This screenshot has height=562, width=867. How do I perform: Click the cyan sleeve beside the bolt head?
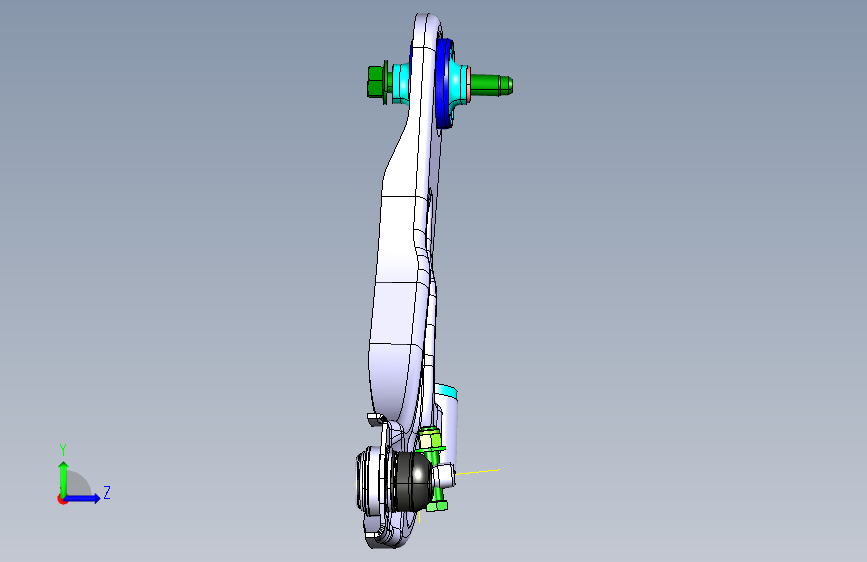point(400,83)
